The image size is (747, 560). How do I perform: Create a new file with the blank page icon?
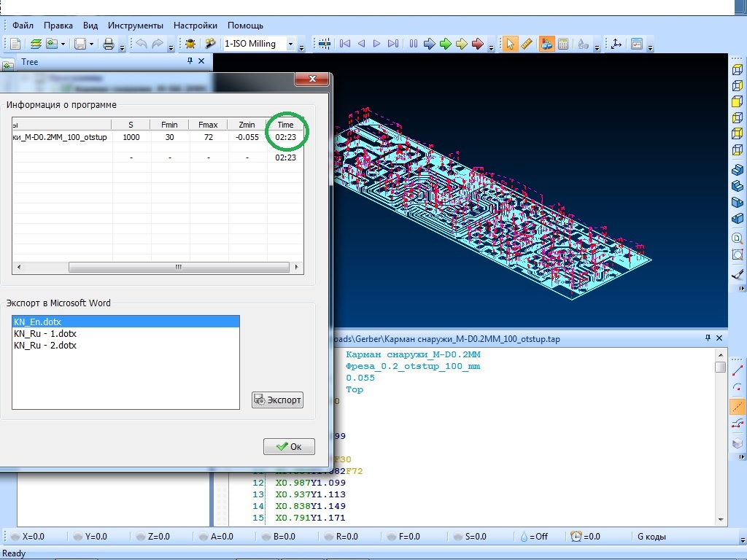(15, 44)
